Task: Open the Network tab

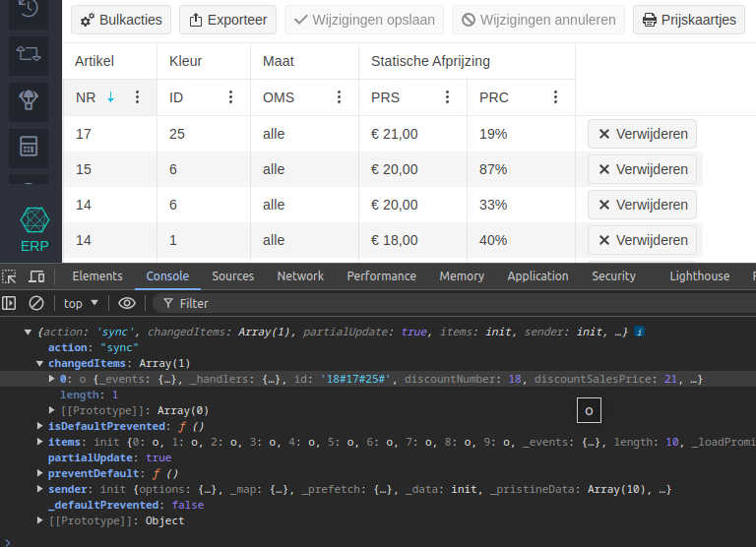Action: (x=300, y=276)
